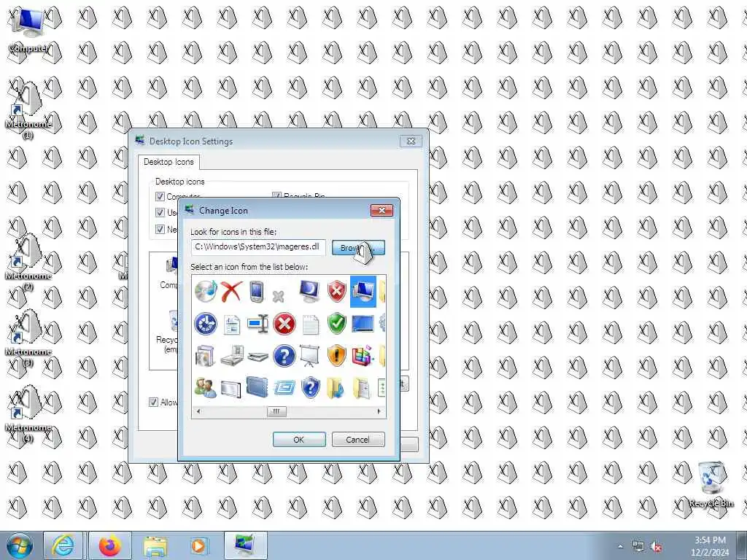Pick the dark blue folder icon
747x560 pixels.
[x=258, y=387]
